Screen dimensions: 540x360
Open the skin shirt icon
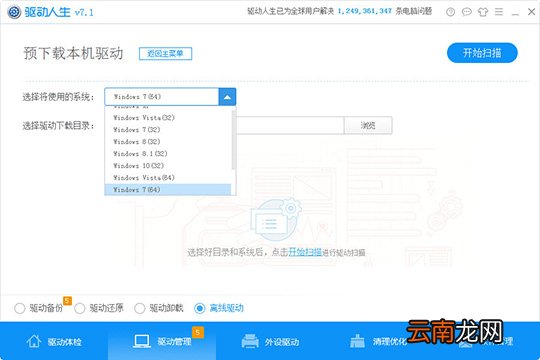coord(483,12)
